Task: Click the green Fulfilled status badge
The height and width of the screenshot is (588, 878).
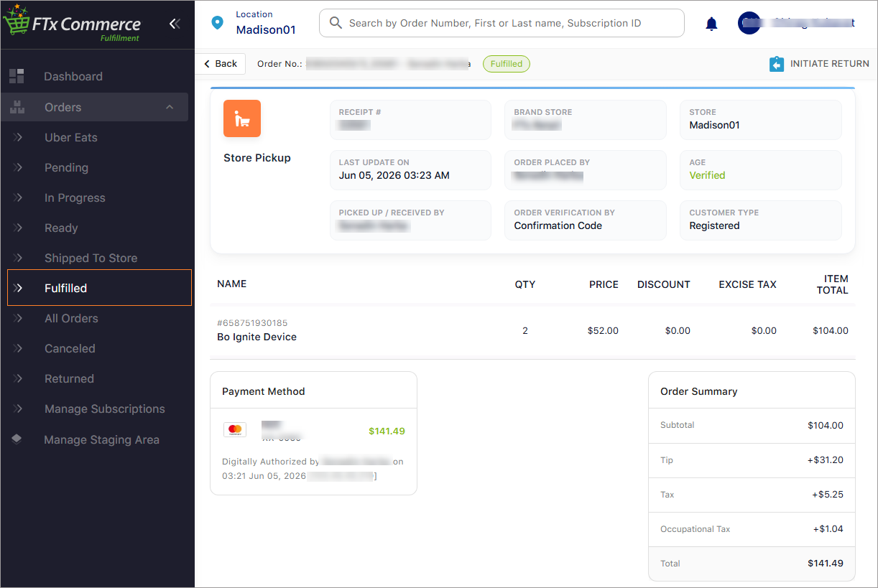Action: [x=507, y=64]
